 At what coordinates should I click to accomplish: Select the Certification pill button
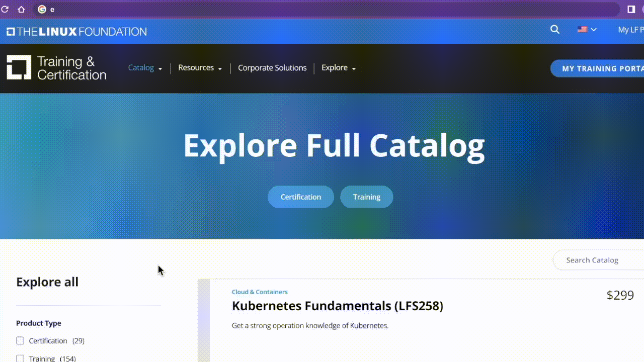pyautogui.click(x=301, y=197)
